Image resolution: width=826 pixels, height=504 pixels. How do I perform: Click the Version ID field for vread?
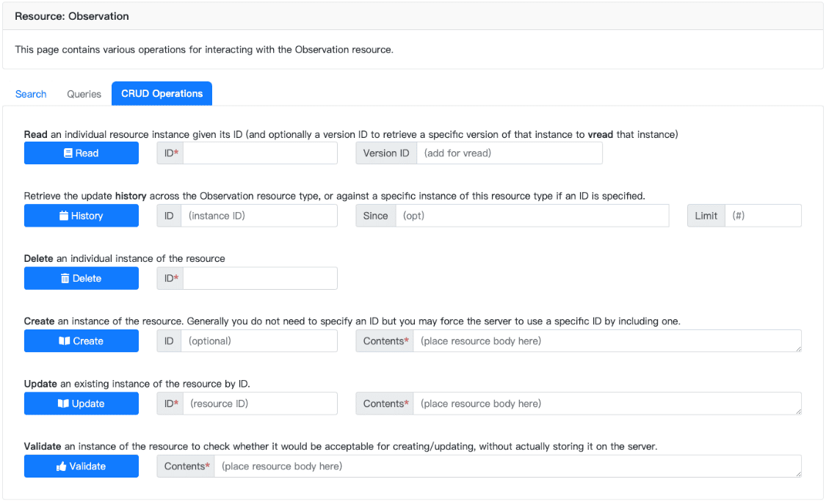(x=510, y=153)
